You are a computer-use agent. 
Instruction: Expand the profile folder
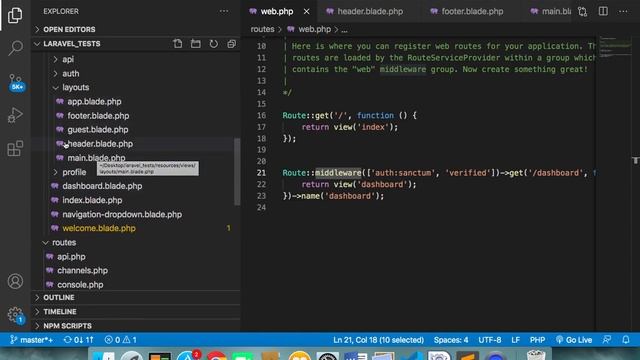[135, 172]
